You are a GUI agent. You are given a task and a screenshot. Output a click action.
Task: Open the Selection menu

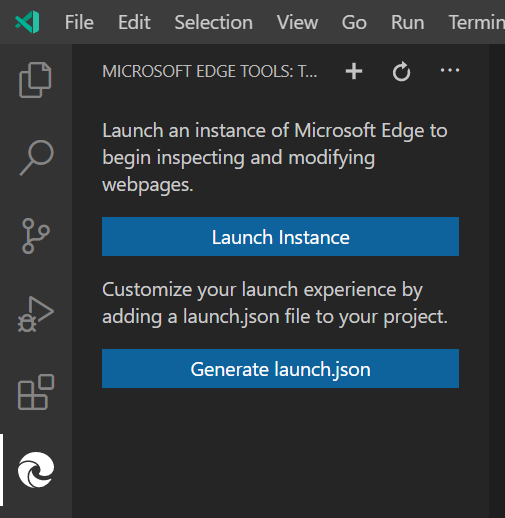pos(214,22)
